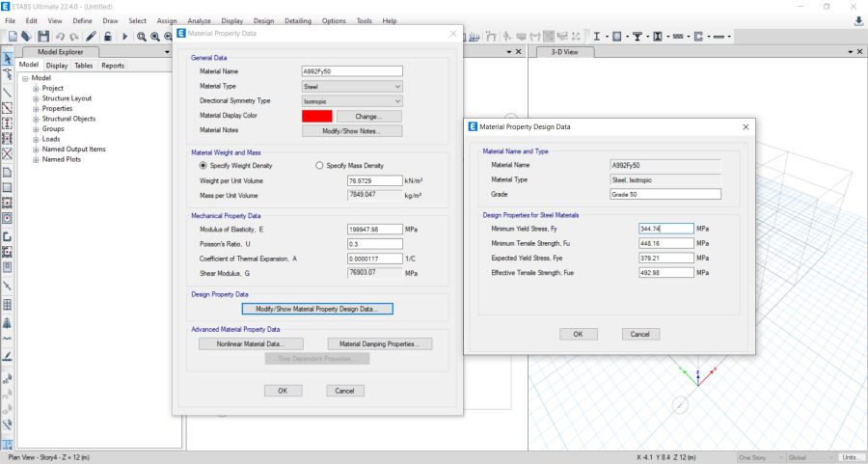The height and width of the screenshot is (464, 868).
Task: Open the 3-D View pane dropdown arrow
Action: pyautogui.click(x=851, y=51)
